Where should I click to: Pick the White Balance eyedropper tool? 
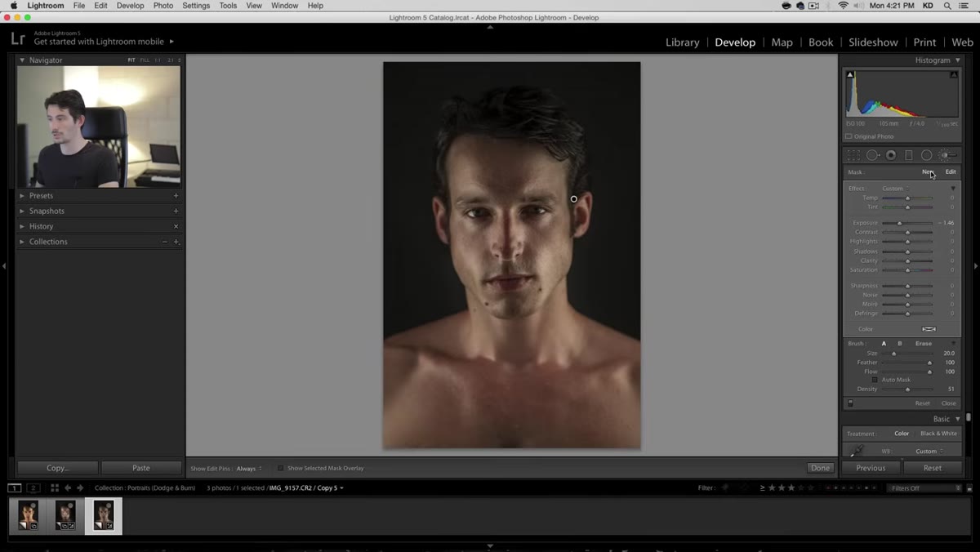(856, 451)
